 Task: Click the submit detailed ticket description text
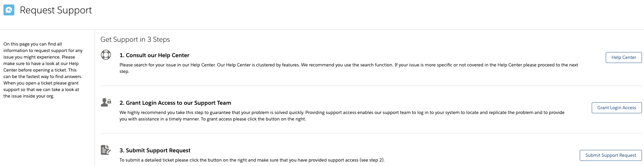(x=252, y=160)
